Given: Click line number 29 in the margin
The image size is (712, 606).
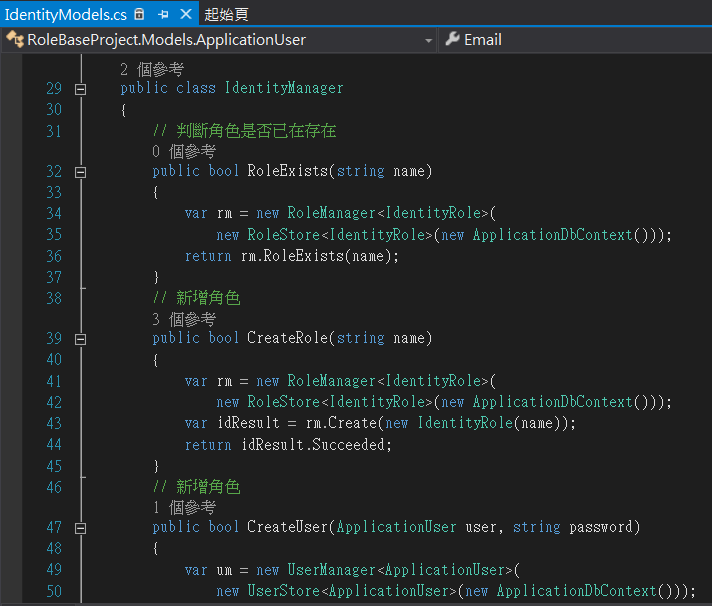Looking at the screenshot, I should point(54,88).
